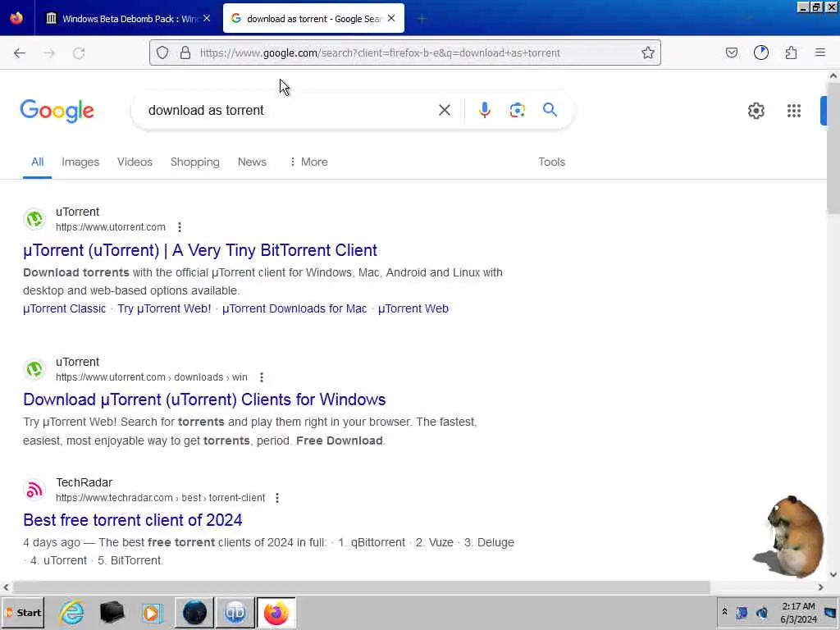Switch to News results
Viewport: 840px width, 630px height.
252,162
